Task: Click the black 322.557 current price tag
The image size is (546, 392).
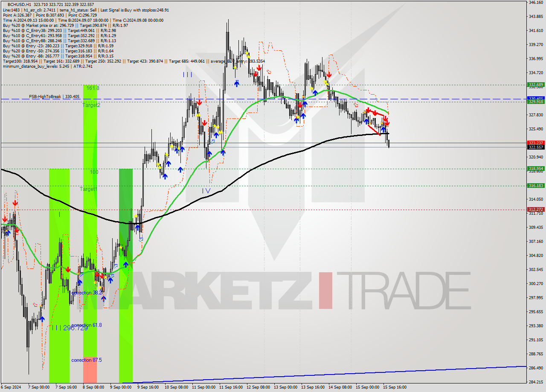Action: (536, 147)
